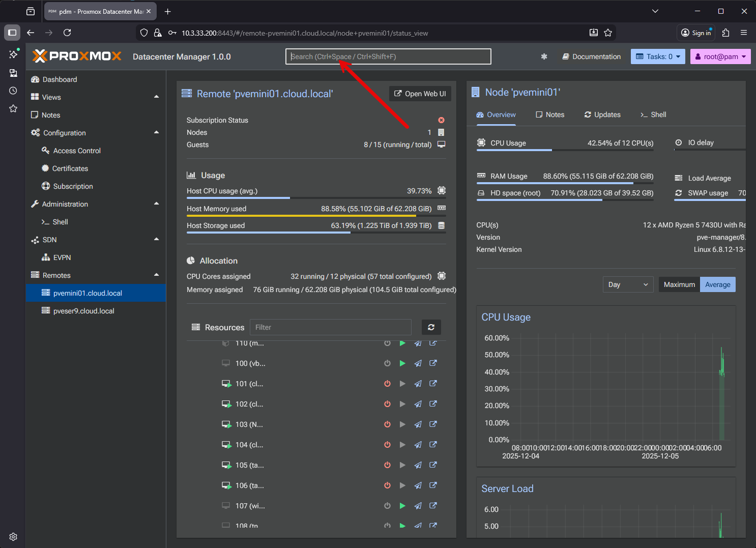Screen dimensions: 756x548
Task: Toggle Average mode on CPU graph
Action: pos(717,284)
